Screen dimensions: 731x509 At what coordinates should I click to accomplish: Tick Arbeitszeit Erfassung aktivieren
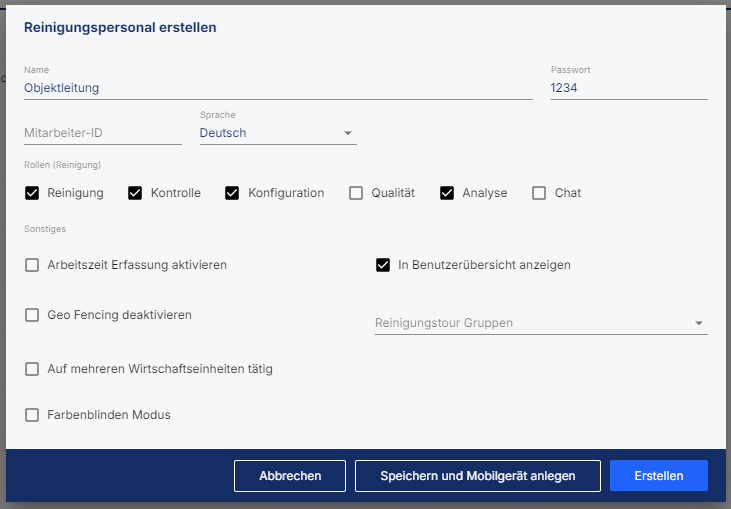(32, 265)
